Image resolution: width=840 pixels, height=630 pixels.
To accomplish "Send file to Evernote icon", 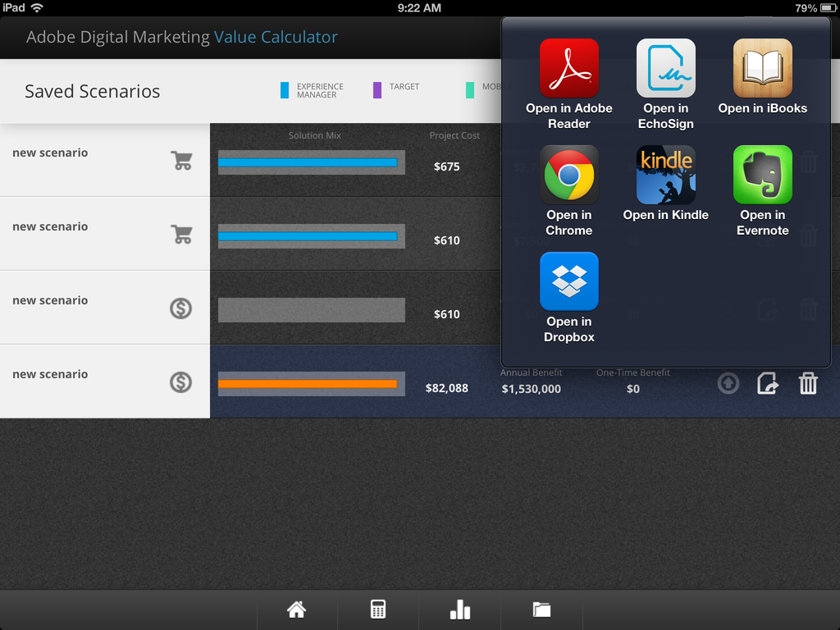I will pyautogui.click(x=762, y=175).
